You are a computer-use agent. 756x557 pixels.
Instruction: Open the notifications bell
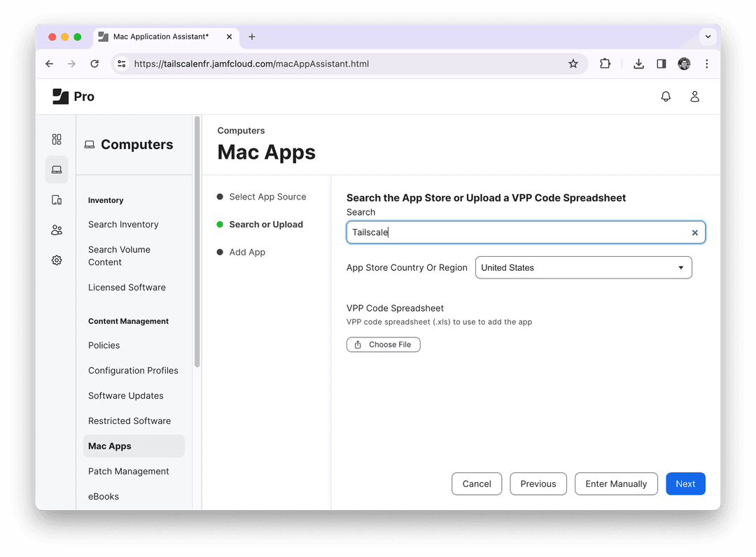pyautogui.click(x=666, y=97)
